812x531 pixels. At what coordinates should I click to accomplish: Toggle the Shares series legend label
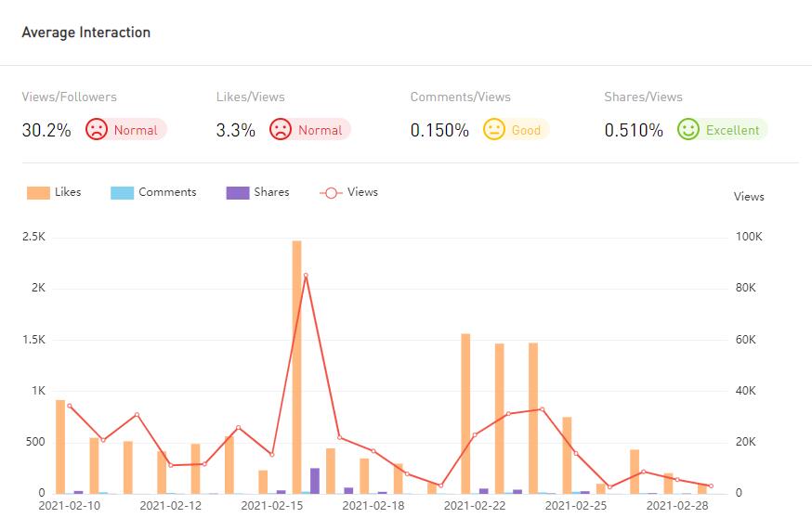(x=271, y=192)
